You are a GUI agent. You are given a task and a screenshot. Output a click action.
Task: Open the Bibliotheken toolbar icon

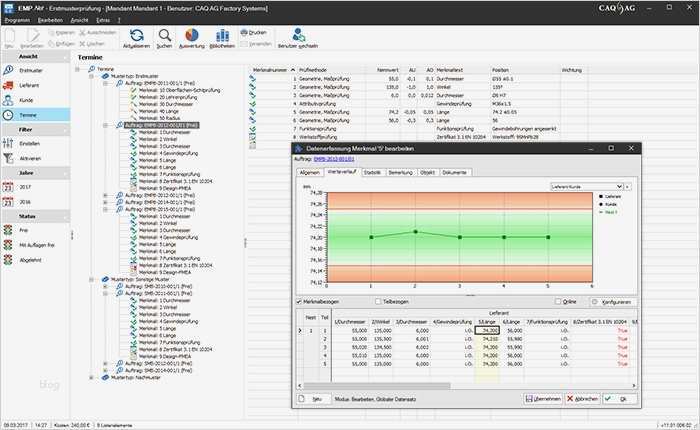point(222,35)
